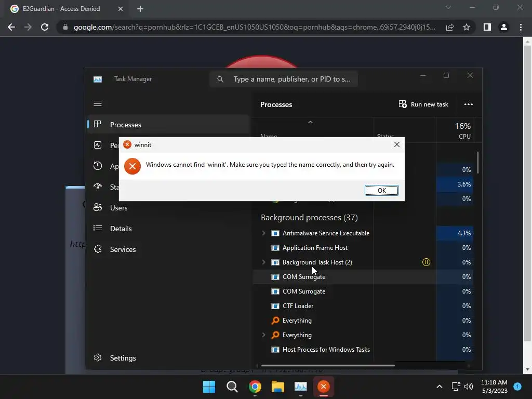Focus the Task Manager search box
The width and height of the screenshot is (532, 399).
pyautogui.click(x=284, y=79)
